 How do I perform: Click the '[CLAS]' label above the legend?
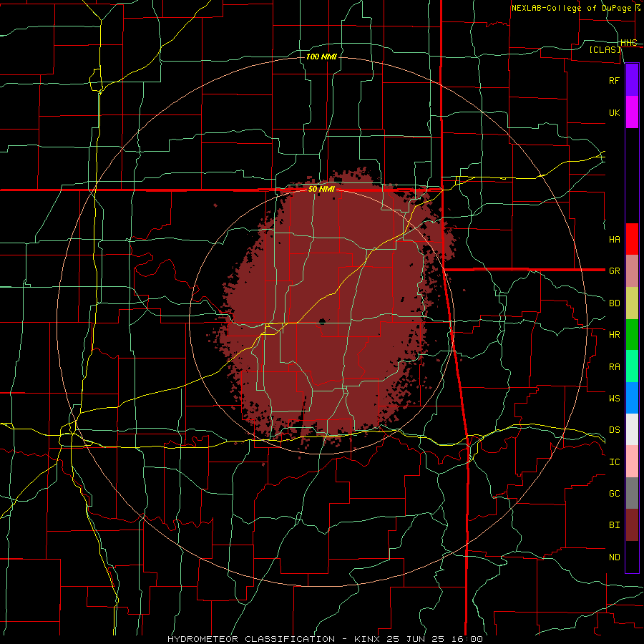(605, 49)
